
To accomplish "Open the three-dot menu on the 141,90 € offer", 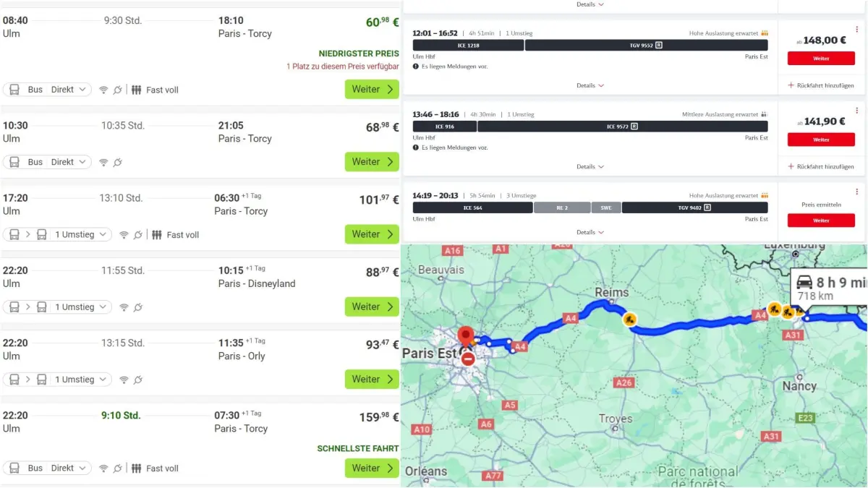I will [x=857, y=110].
